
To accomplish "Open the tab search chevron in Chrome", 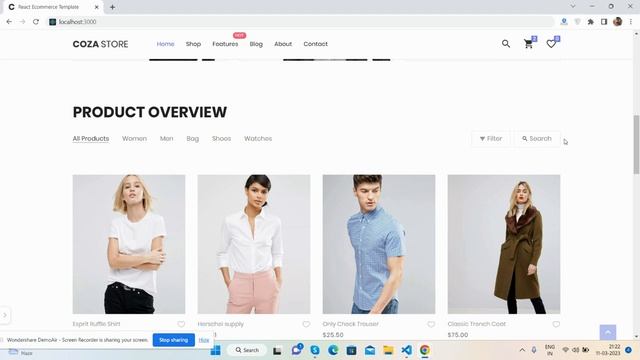I will 573,7.
